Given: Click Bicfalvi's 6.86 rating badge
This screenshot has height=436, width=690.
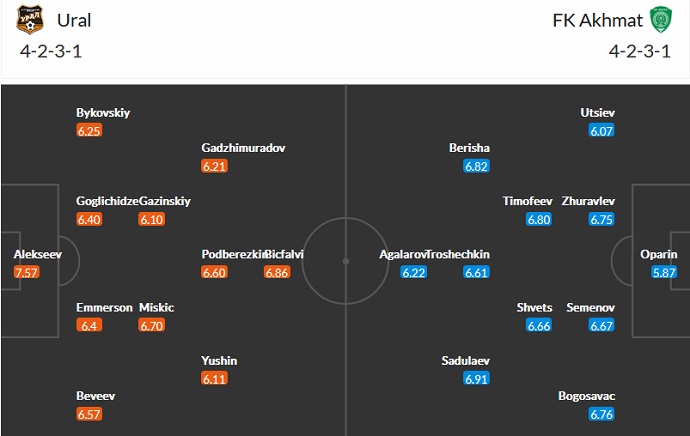Looking at the screenshot, I should coord(277,272).
